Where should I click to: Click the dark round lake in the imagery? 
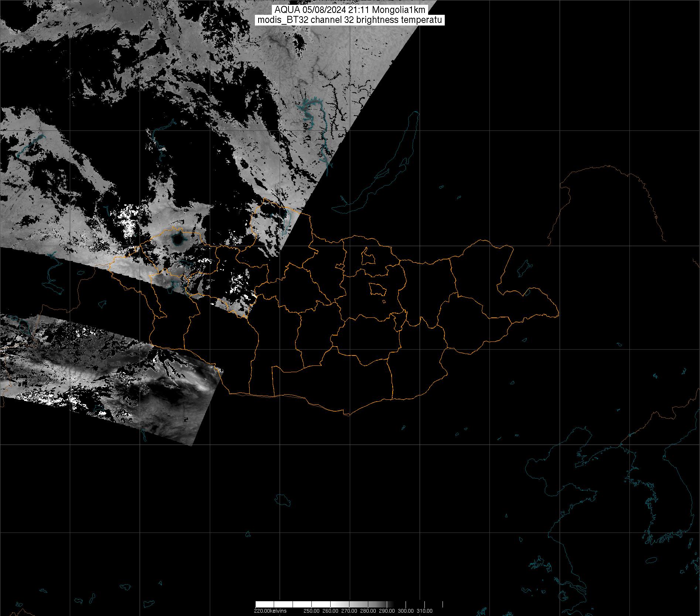(178, 239)
